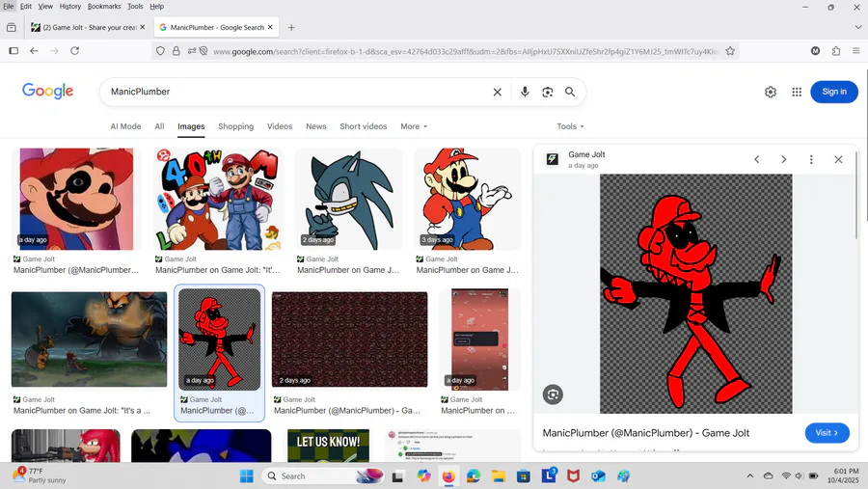Go to Google home via logo
Image resolution: width=868 pixels, height=489 pixels.
[47, 91]
